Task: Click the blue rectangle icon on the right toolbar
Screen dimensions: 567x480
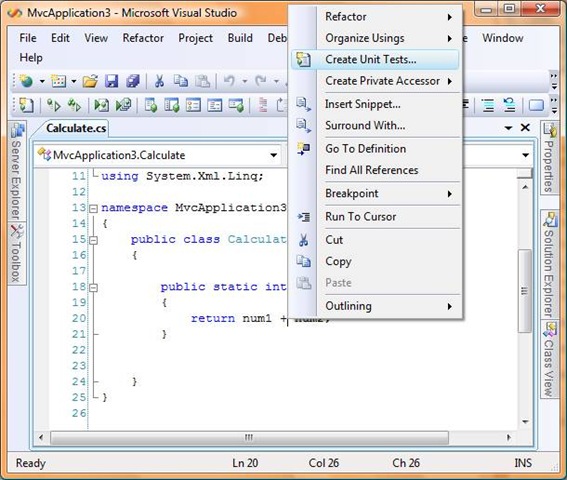Action: coord(536,105)
